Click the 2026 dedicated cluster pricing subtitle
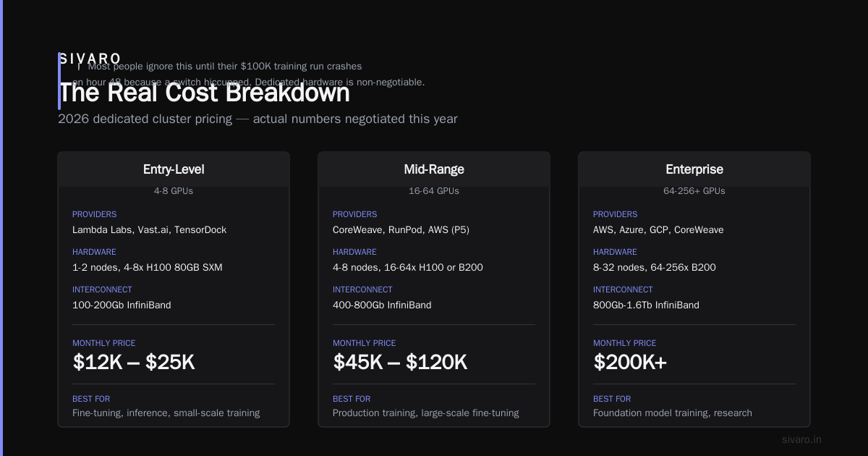 pos(258,119)
